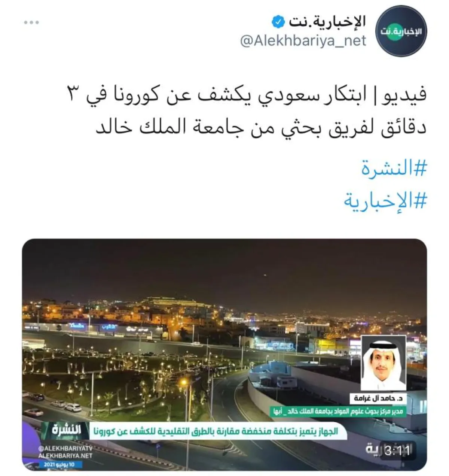Click the Alekhbariya.net profile avatar
Viewport: 449px width, 476px height.
[401, 31]
